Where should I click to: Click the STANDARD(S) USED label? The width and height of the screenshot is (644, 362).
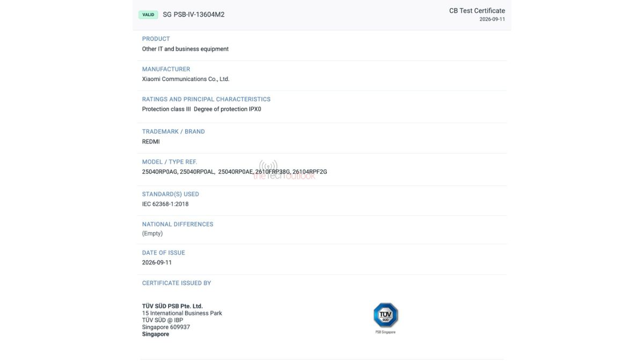pos(171,194)
